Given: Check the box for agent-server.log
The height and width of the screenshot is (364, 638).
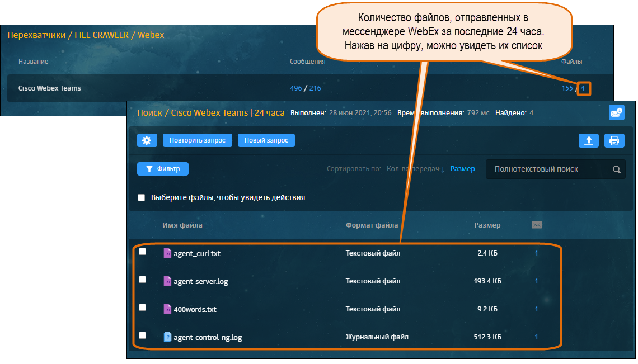Looking at the screenshot, I should [x=142, y=280].
